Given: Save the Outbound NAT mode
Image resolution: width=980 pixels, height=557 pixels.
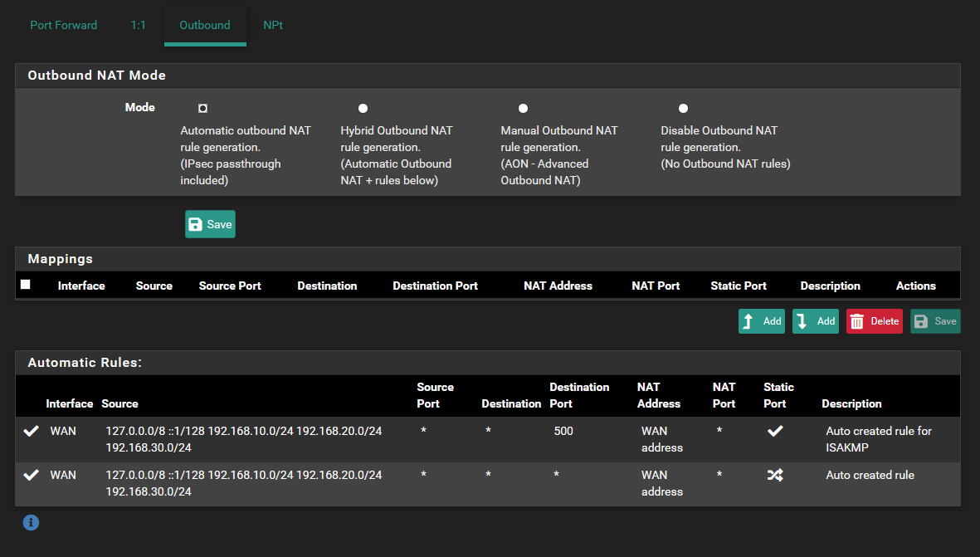Looking at the screenshot, I should coord(210,224).
